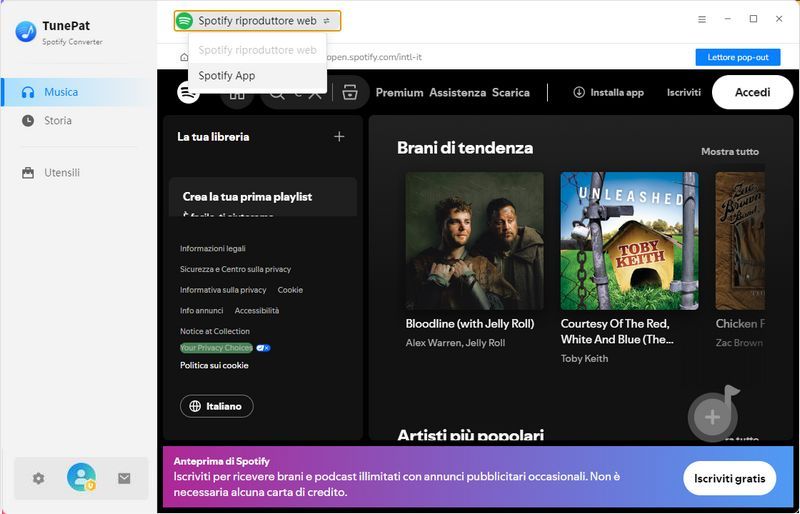The image size is (800, 514).
Task: Click the TunePat logo icon
Action: click(x=26, y=32)
